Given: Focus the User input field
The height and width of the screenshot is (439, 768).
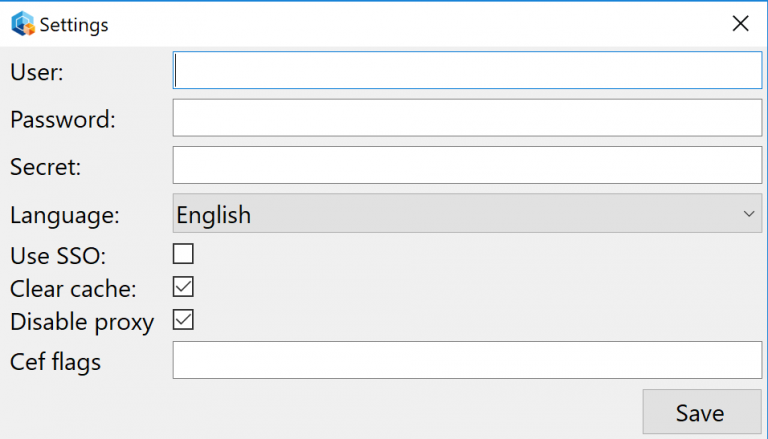Looking at the screenshot, I should coord(467,70).
